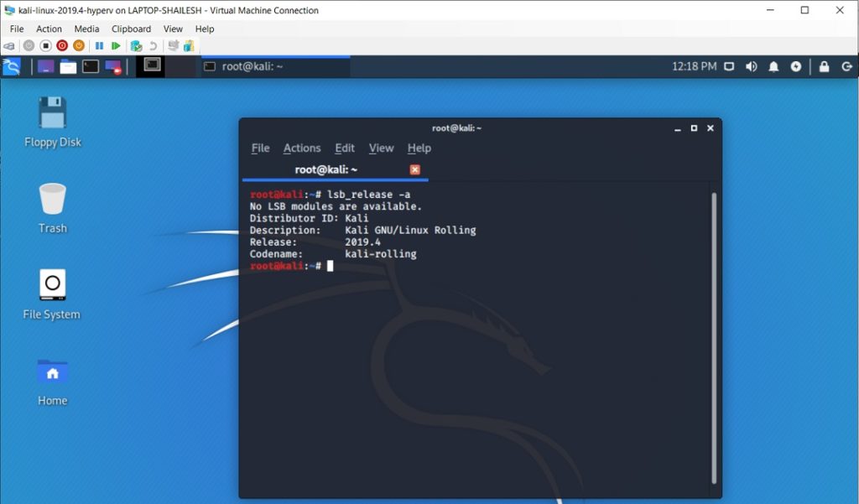This screenshot has width=859, height=504.
Task: Open the Hyper-V Help menu
Action: pos(205,29)
